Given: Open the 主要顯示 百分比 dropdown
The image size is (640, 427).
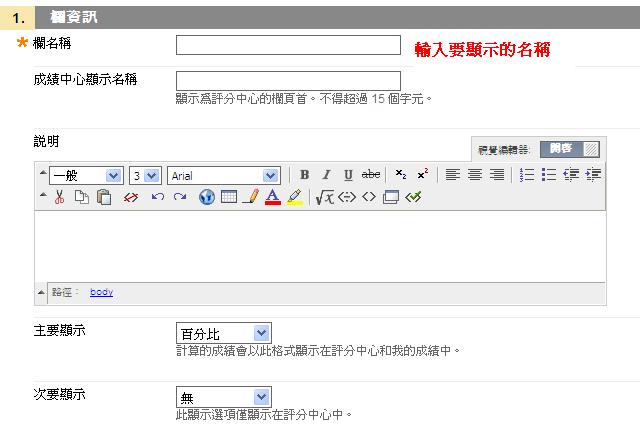Looking at the screenshot, I should (223, 333).
